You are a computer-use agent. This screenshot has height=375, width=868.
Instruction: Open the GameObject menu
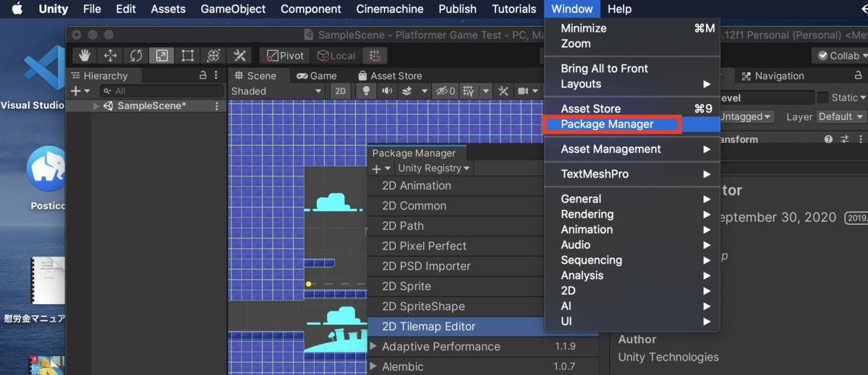233,9
